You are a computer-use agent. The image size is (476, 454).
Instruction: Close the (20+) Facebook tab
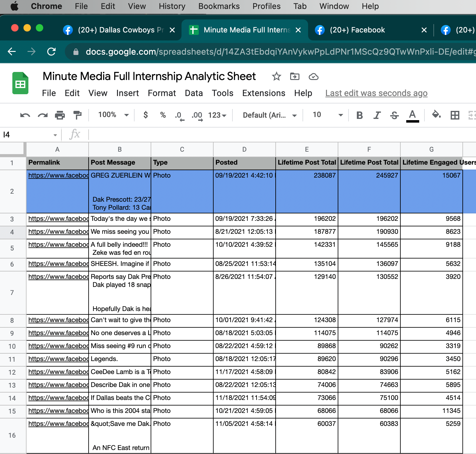pyautogui.click(x=424, y=30)
